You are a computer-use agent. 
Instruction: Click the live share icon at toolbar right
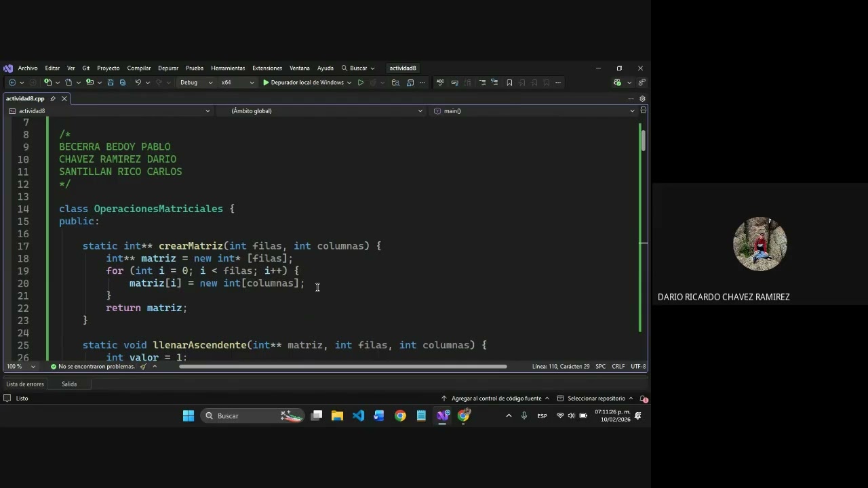[642, 83]
